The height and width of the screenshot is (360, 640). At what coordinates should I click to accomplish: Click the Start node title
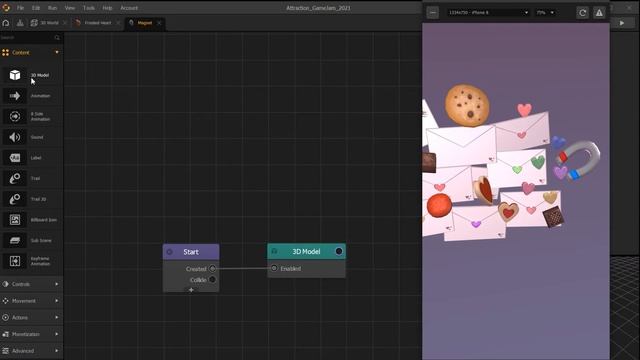[191, 252]
